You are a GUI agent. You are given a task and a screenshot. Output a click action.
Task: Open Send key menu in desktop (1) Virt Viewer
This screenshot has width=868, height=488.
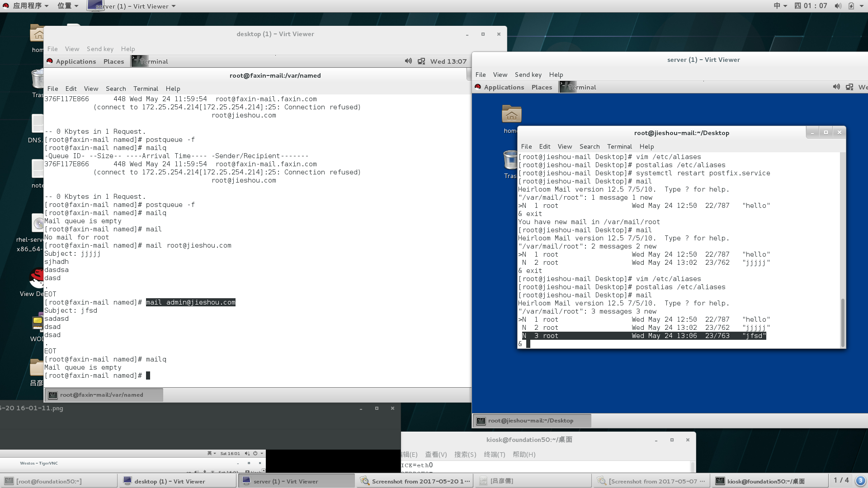point(100,49)
